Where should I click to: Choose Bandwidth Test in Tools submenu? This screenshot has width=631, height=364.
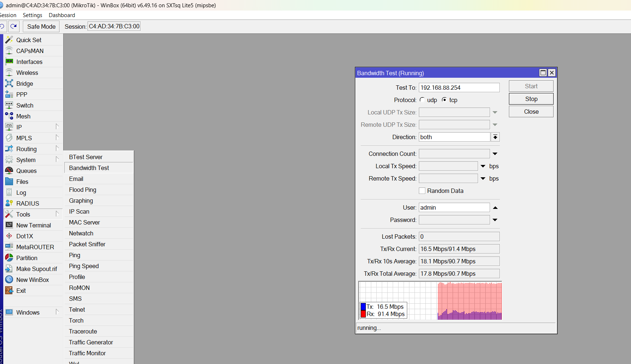coord(99,168)
